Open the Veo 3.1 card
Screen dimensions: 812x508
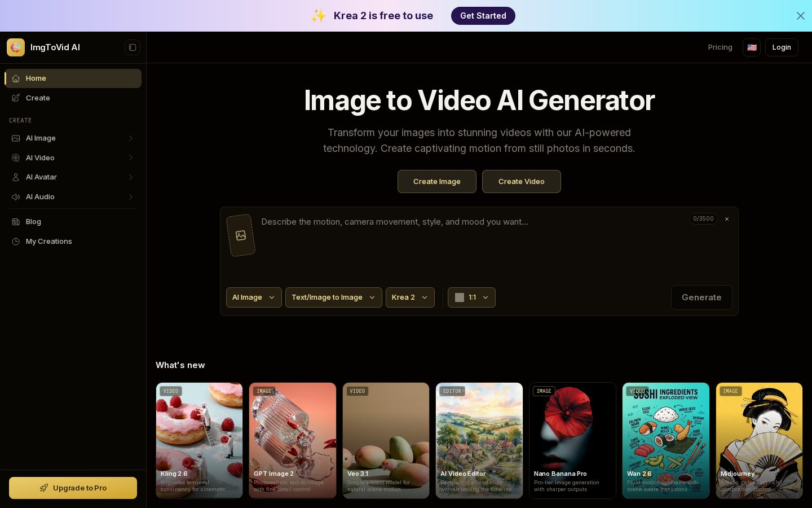point(386,440)
